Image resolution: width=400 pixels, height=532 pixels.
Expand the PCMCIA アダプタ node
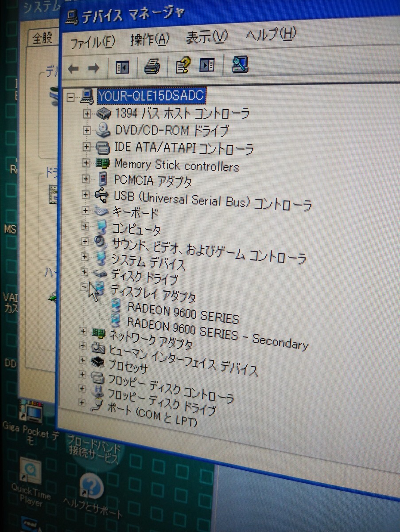click(86, 179)
